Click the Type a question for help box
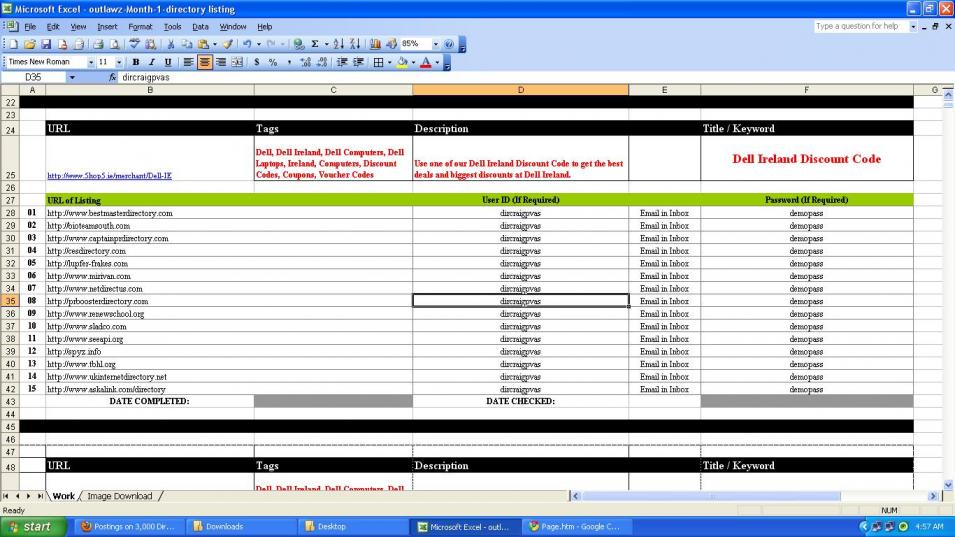This screenshot has width=955, height=537. pyautogui.click(x=861, y=27)
